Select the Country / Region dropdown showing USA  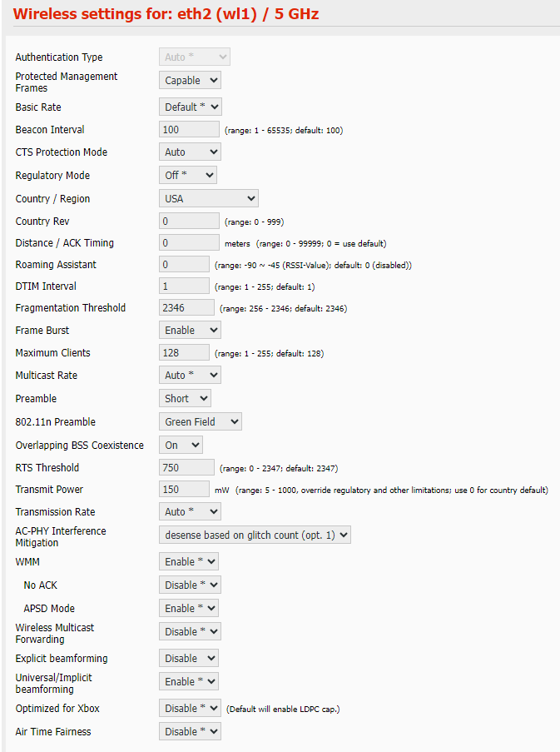[208, 199]
